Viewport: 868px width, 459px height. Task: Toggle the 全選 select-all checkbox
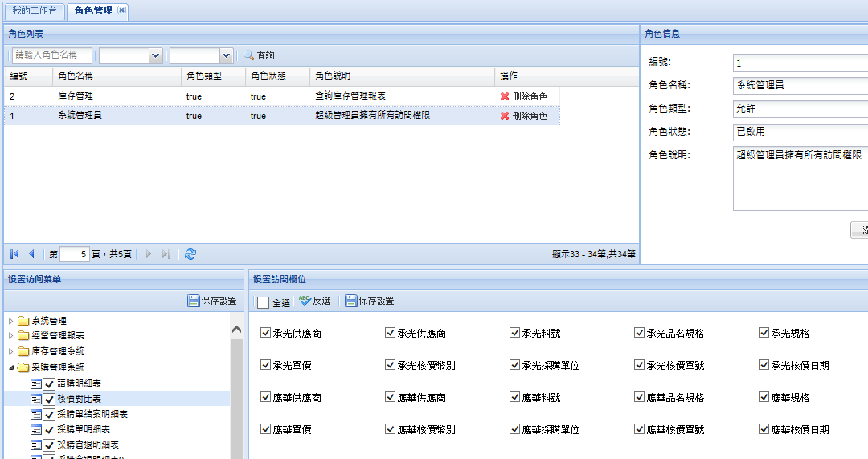tap(264, 302)
